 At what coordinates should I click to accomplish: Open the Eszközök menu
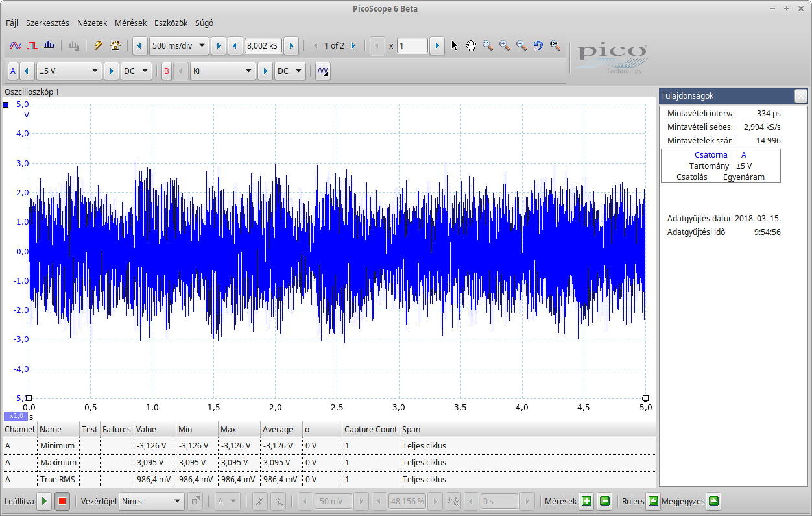point(171,23)
